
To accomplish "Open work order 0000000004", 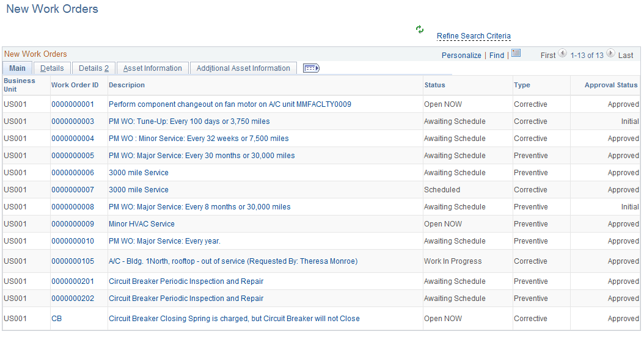I will [x=73, y=139].
